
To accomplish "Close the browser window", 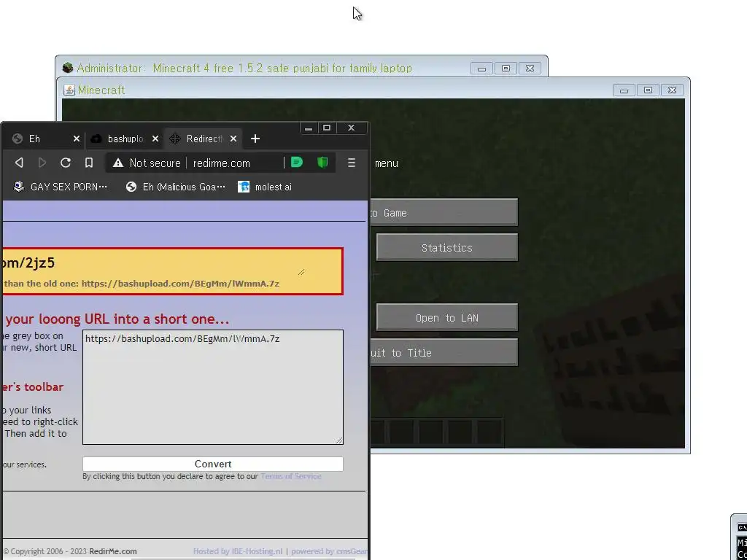I will click(x=351, y=128).
